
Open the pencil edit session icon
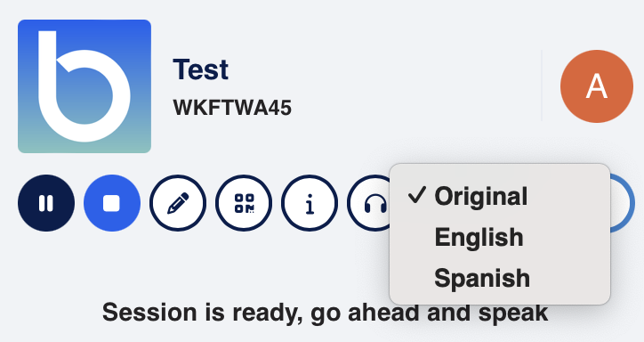click(178, 203)
